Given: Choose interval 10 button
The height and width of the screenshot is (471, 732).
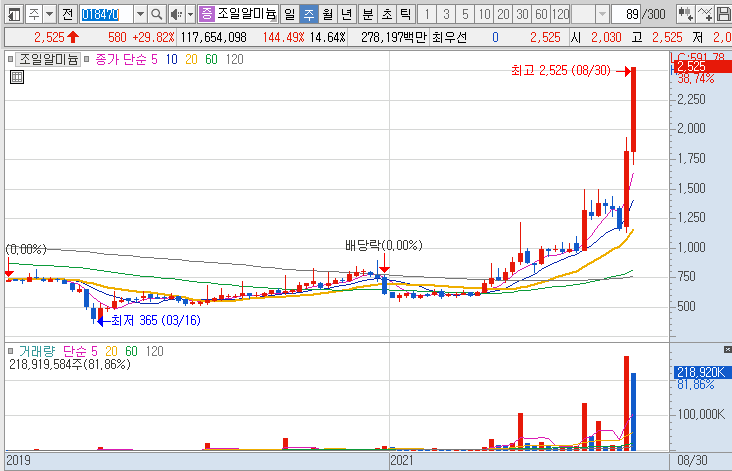Looking at the screenshot, I should (484, 14).
